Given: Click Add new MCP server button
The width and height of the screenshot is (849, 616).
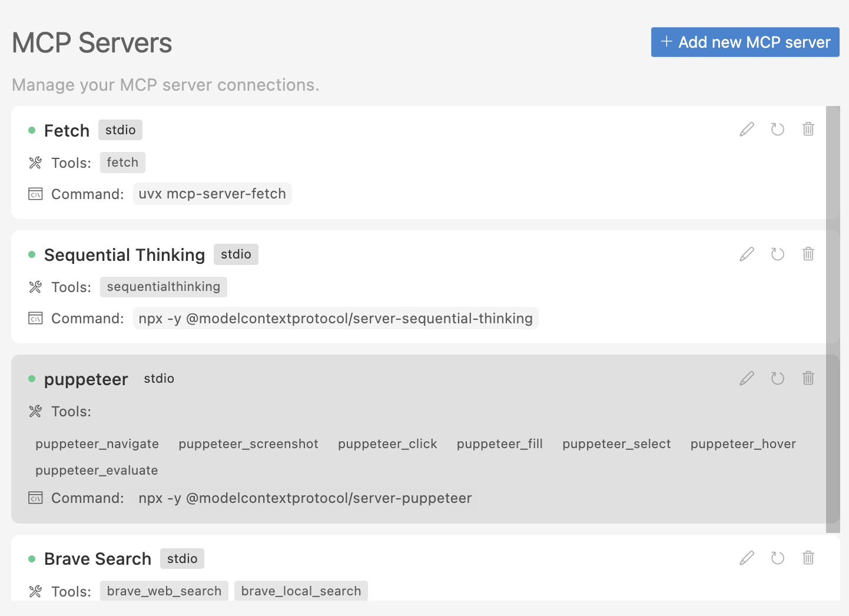Looking at the screenshot, I should [745, 42].
